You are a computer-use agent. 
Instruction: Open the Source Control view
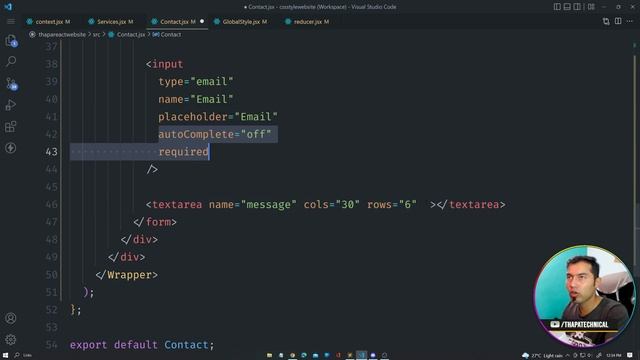[x=11, y=83]
